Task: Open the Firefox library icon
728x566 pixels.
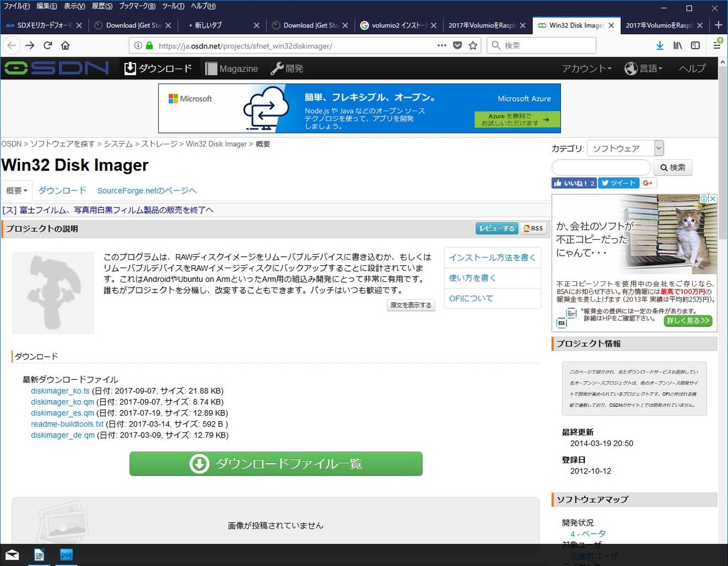Action: click(677, 45)
